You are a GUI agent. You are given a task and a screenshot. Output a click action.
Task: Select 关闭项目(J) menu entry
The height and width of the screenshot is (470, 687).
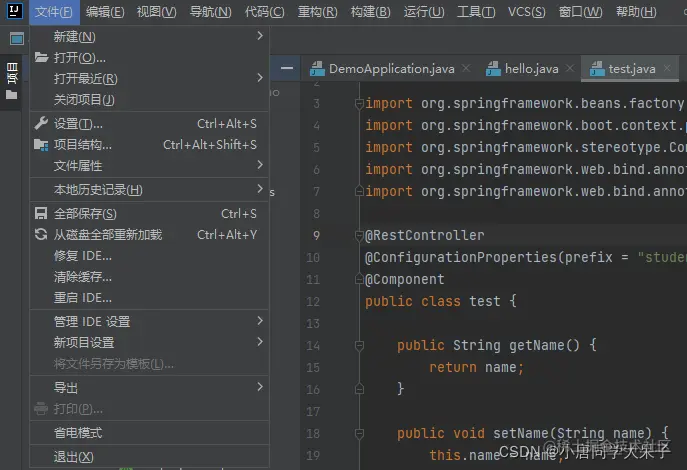(149, 99)
